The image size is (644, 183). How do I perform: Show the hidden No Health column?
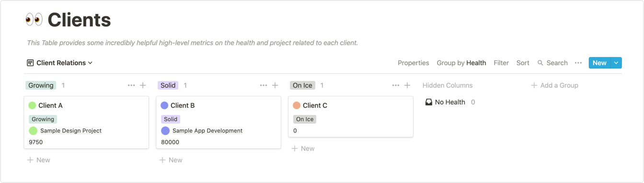pyautogui.click(x=450, y=102)
